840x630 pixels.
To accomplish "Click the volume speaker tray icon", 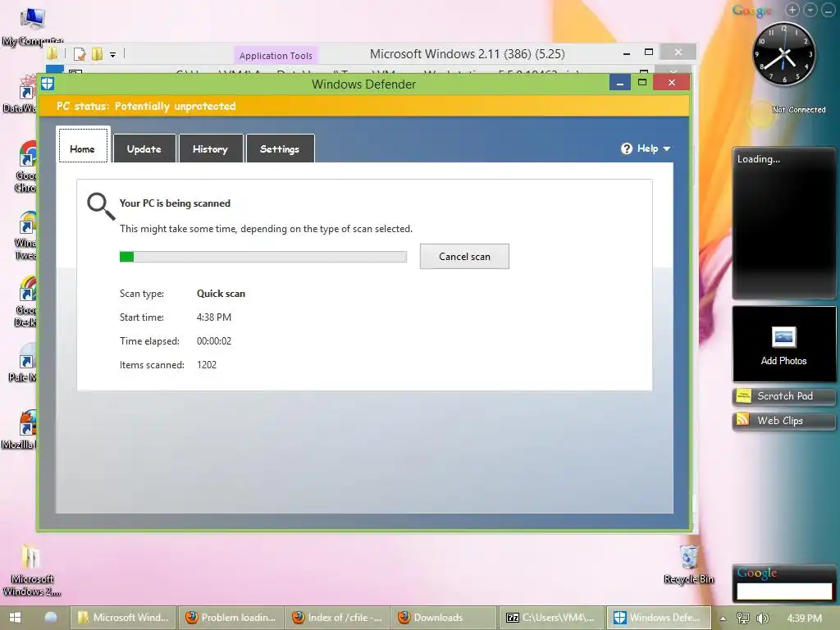I will pyautogui.click(x=762, y=619).
